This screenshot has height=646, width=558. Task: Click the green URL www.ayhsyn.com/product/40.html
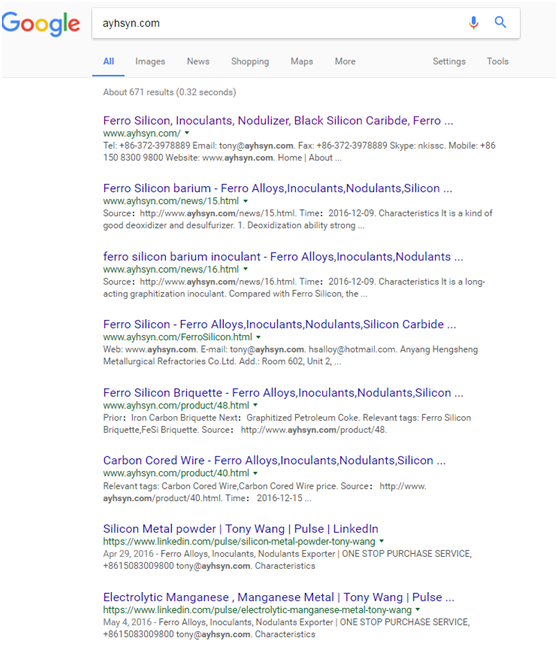[x=176, y=473]
